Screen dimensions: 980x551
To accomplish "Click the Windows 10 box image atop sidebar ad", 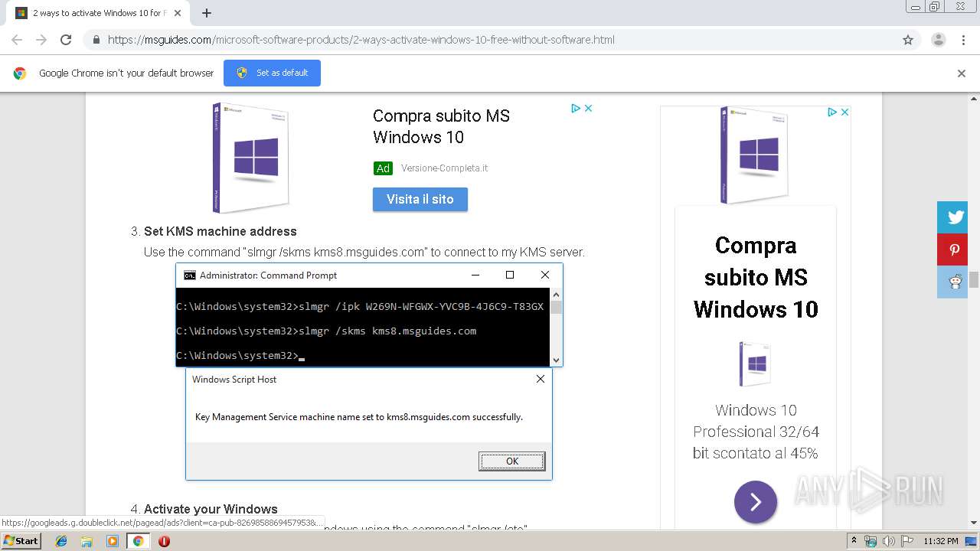I will 754,155.
